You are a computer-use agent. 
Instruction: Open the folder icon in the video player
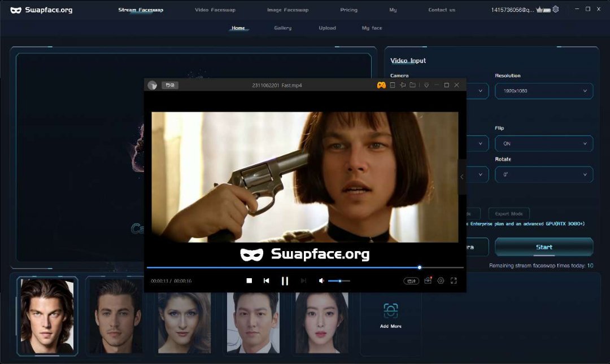pyautogui.click(x=413, y=85)
